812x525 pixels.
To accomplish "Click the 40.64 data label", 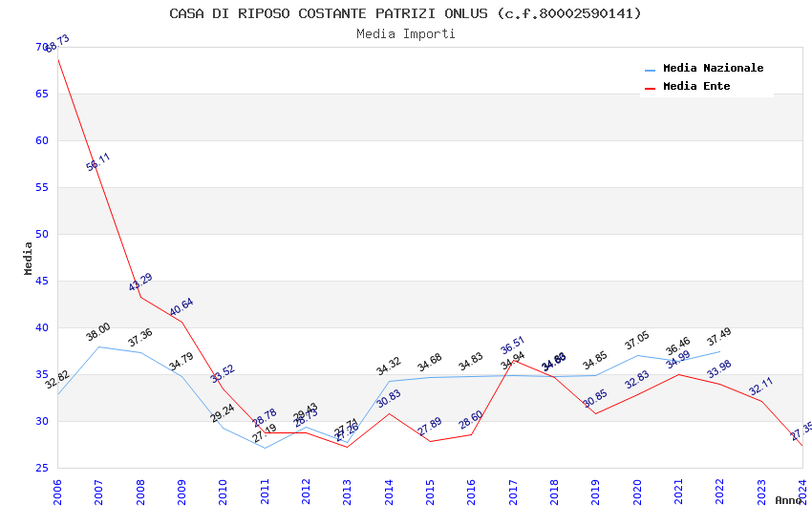I will tap(182, 306).
